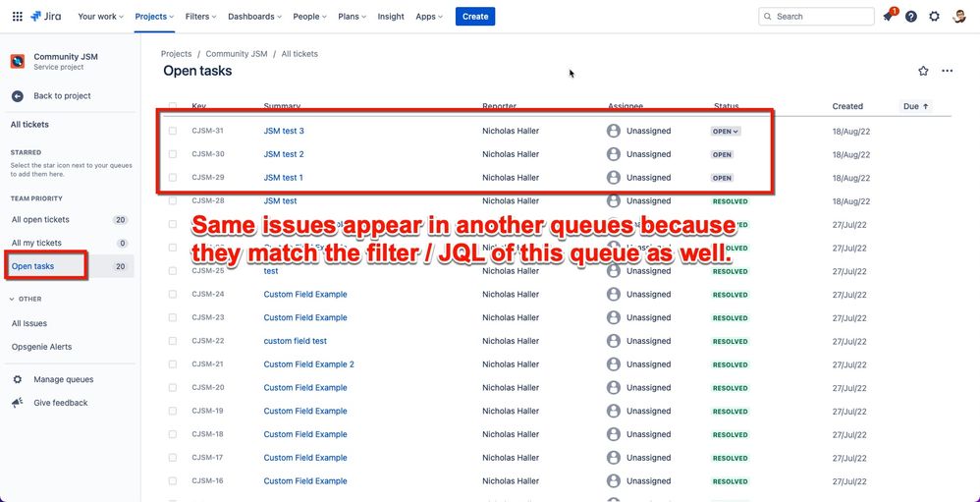Tick the checkbox for CJSM-30

point(173,154)
